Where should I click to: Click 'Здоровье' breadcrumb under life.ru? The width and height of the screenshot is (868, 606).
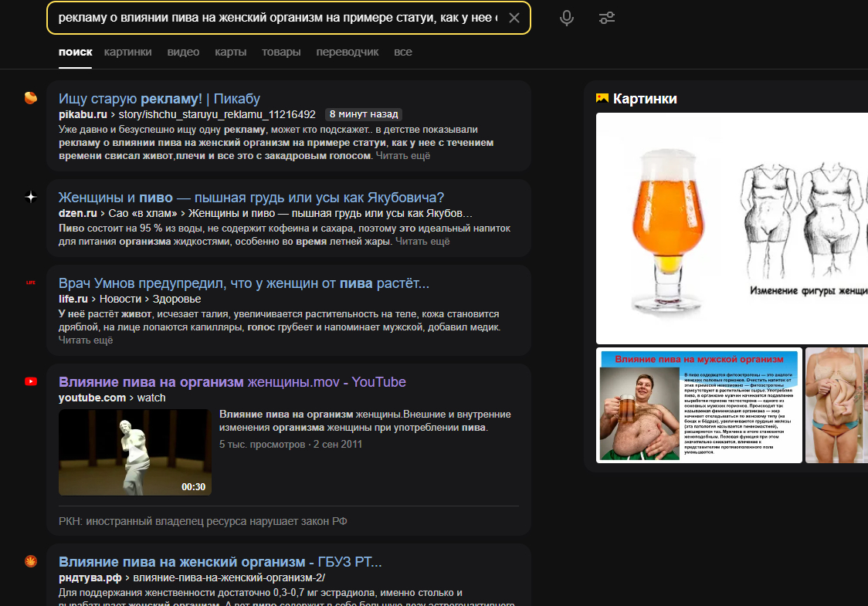tap(177, 299)
